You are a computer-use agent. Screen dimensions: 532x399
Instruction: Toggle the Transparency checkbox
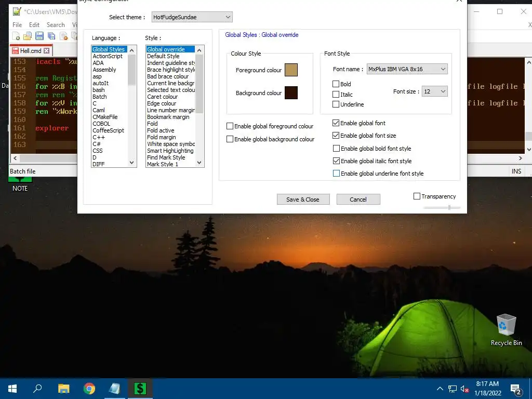417,196
